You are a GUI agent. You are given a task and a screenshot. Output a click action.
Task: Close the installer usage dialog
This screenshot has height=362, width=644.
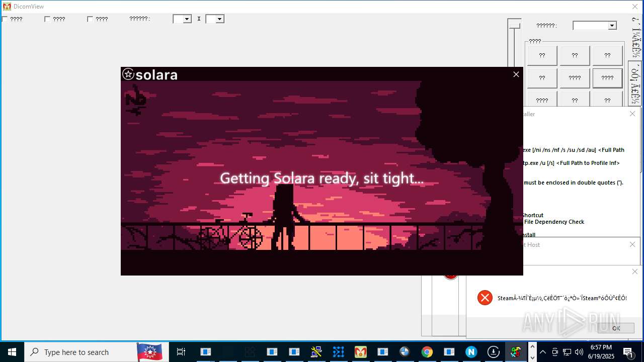tap(632, 114)
